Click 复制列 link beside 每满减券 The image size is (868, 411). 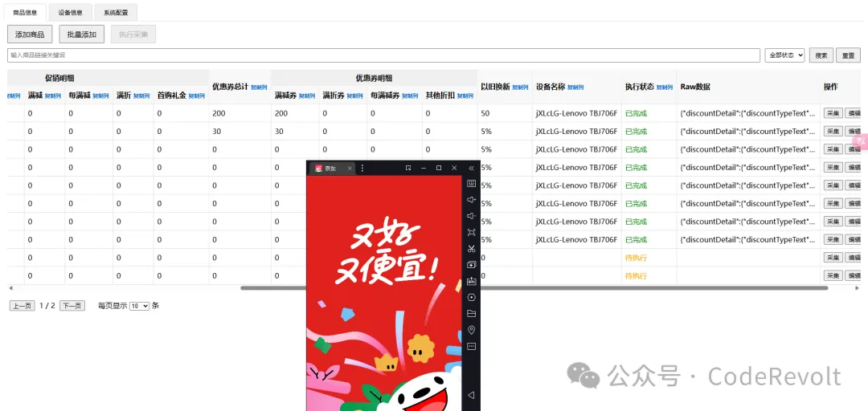click(x=410, y=96)
